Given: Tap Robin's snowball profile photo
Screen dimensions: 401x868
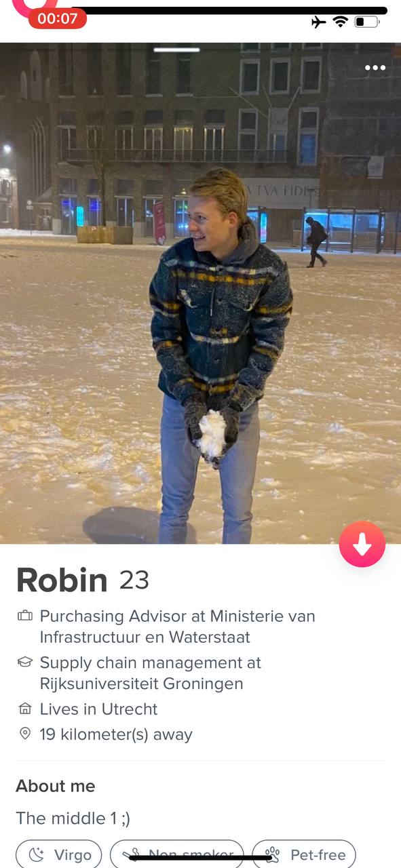Looking at the screenshot, I should [x=200, y=293].
